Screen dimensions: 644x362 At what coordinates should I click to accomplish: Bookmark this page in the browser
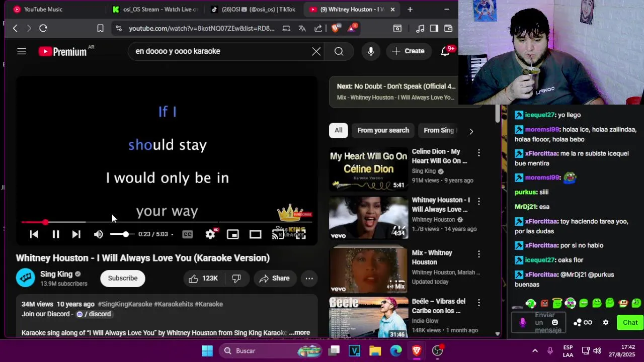100,29
